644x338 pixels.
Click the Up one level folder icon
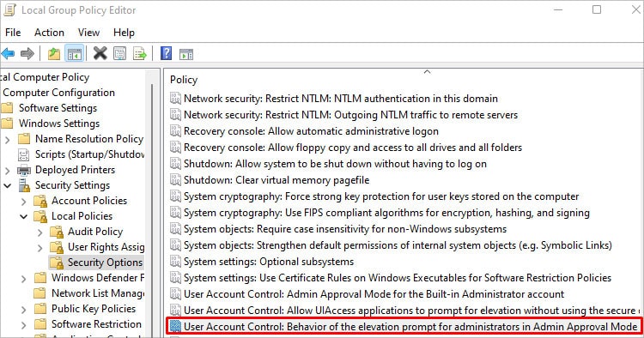[x=54, y=54]
